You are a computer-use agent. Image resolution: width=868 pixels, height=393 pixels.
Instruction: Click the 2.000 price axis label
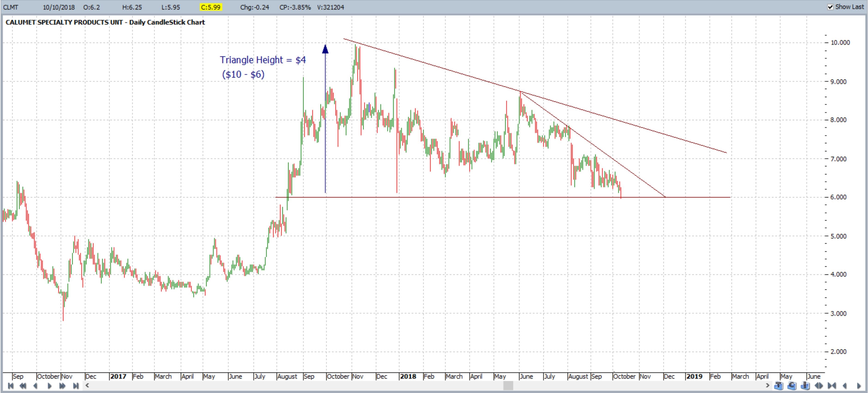(x=838, y=352)
